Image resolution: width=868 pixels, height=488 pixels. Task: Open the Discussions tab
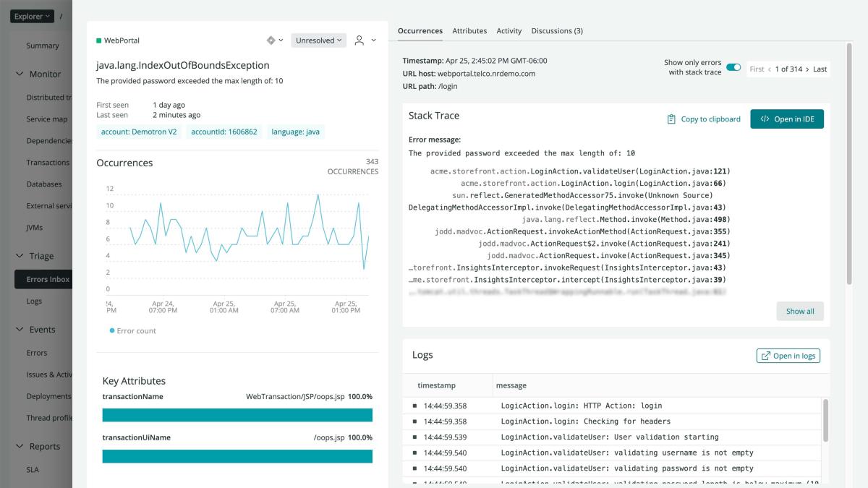(x=557, y=30)
